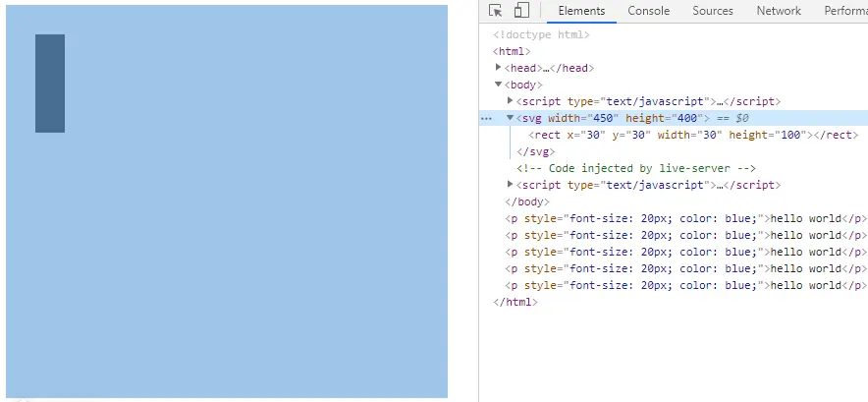The width and height of the screenshot is (868, 402).
Task: Click the rect height="100" attribute value
Action: [x=790, y=135]
